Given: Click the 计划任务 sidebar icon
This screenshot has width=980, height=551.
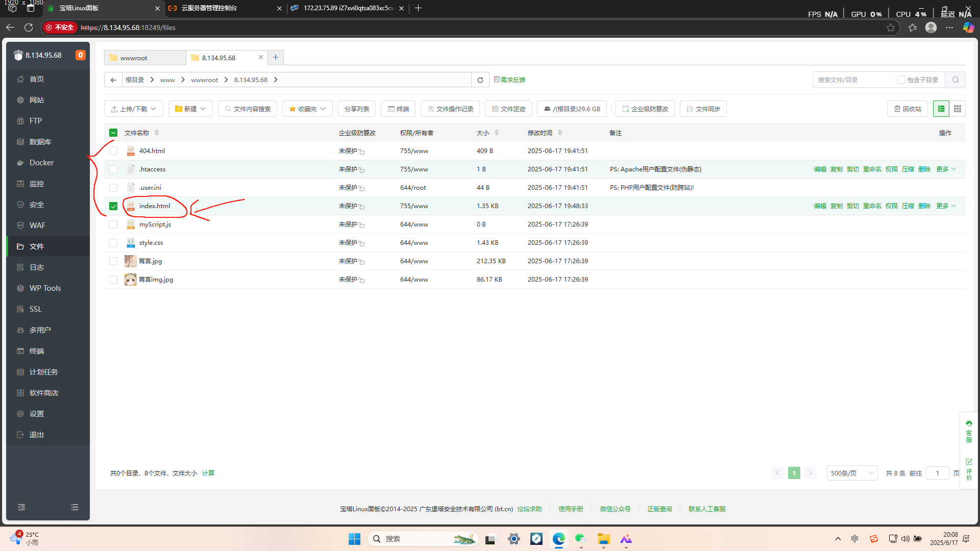Looking at the screenshot, I should click(20, 372).
